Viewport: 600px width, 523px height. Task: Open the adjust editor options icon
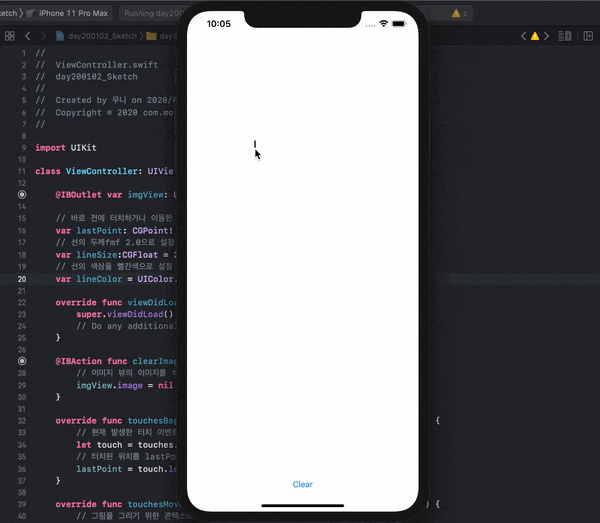coord(564,36)
